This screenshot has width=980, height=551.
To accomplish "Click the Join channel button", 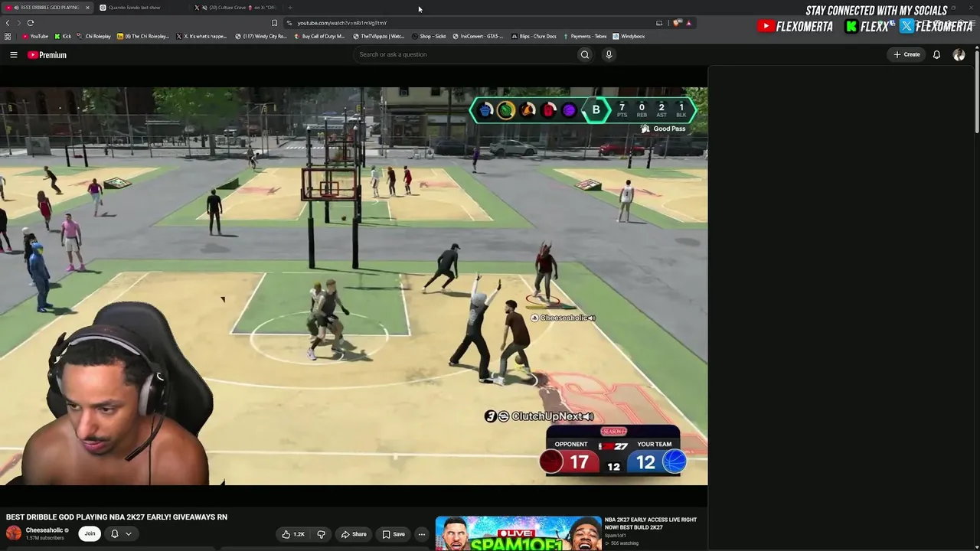I will [90, 533].
